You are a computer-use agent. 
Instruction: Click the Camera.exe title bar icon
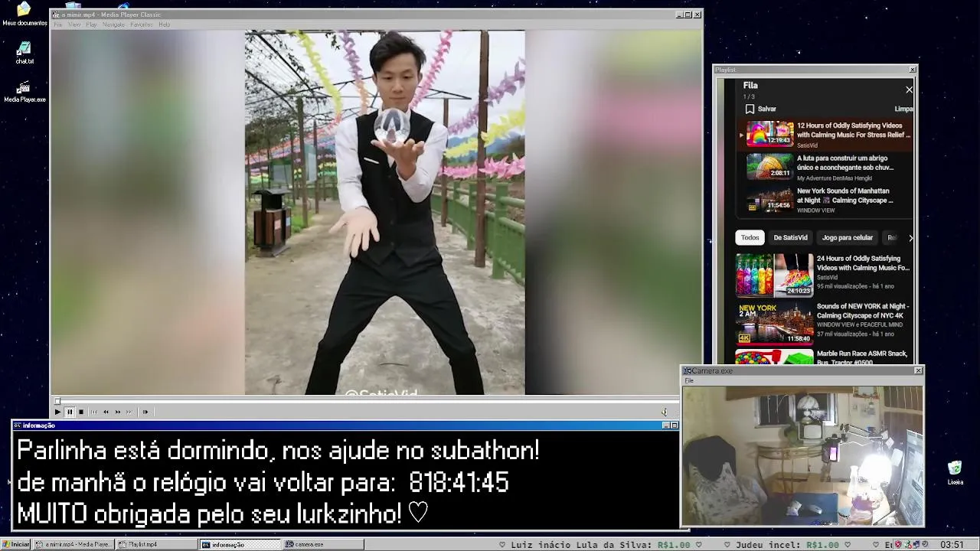688,370
